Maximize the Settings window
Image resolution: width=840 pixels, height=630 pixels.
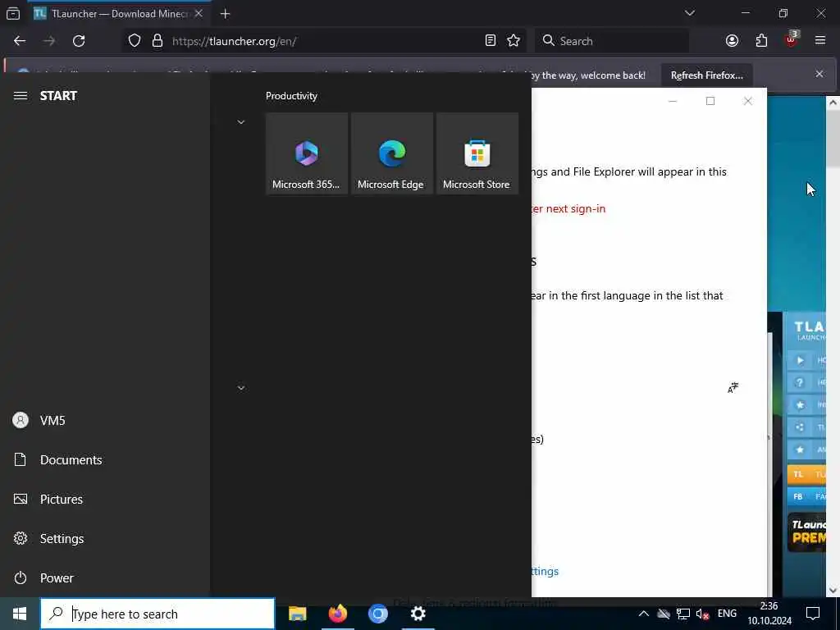(x=710, y=101)
